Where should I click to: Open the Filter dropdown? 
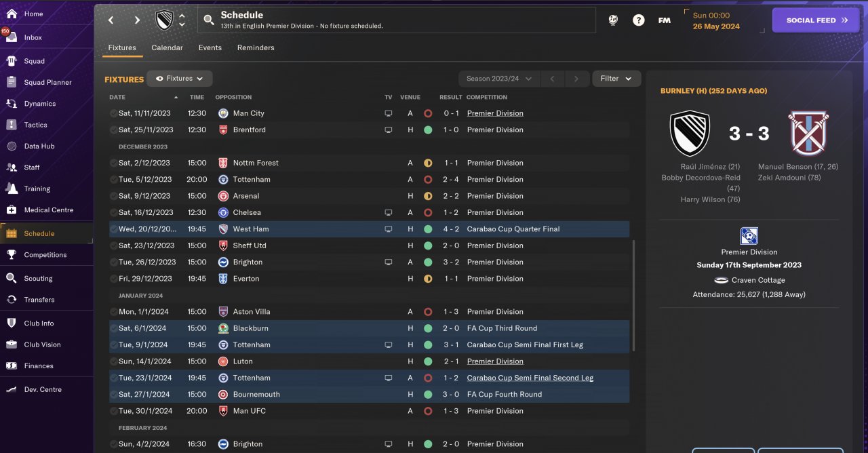pos(616,79)
